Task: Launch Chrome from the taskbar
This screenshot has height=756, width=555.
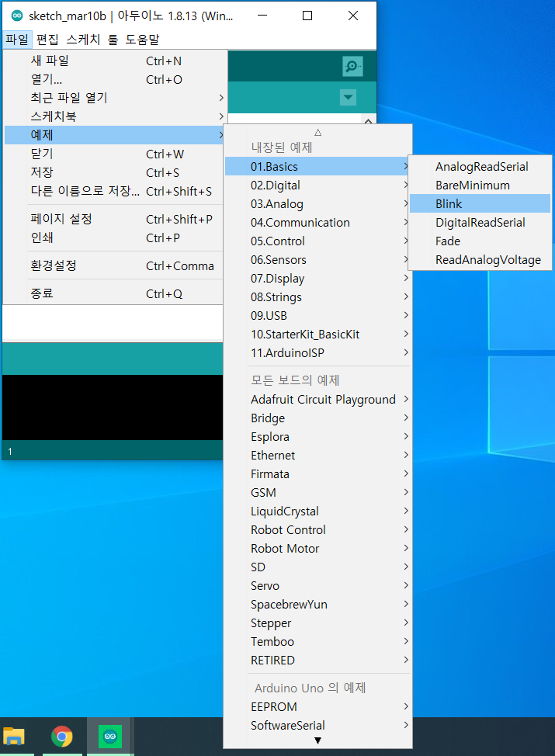Action: pos(62,737)
